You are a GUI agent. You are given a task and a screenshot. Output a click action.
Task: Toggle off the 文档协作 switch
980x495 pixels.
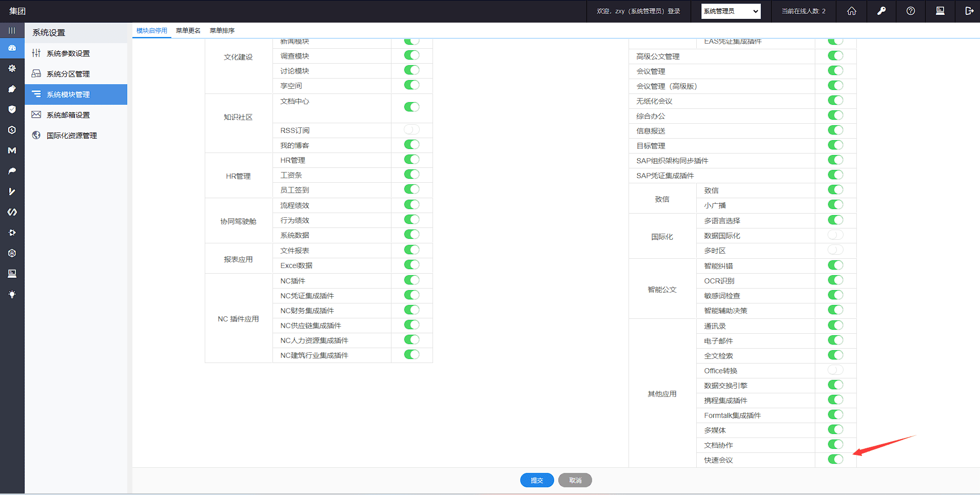point(835,444)
